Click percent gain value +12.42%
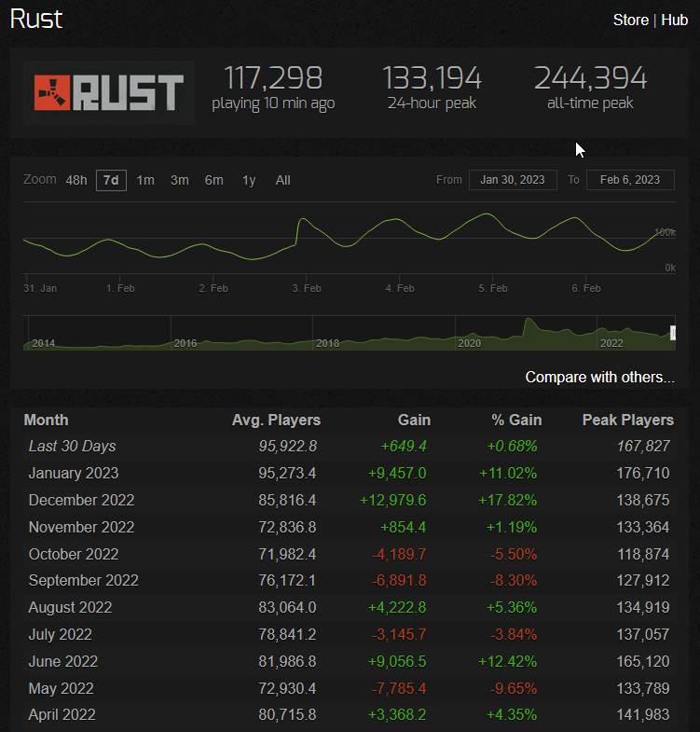Image resolution: width=700 pixels, height=732 pixels. 508,662
